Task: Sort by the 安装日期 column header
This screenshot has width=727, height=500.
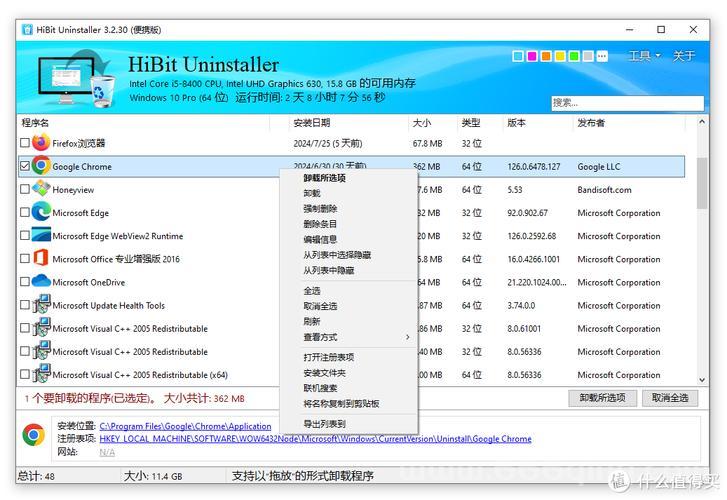Action: click(312, 123)
